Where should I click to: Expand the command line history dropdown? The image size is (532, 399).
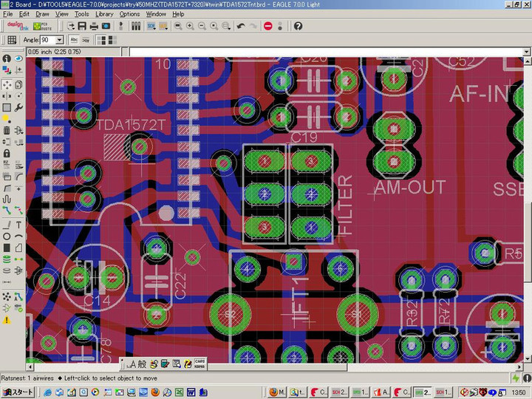(526, 52)
